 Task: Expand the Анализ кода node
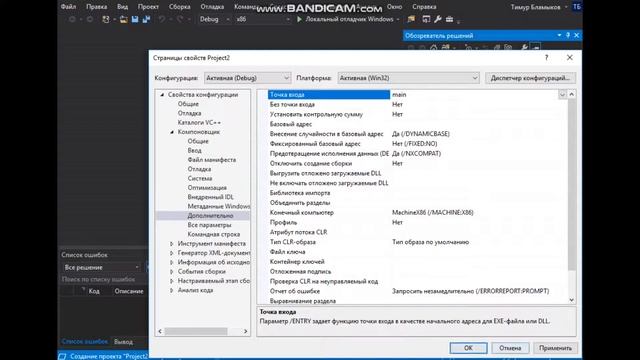pyautogui.click(x=172, y=290)
